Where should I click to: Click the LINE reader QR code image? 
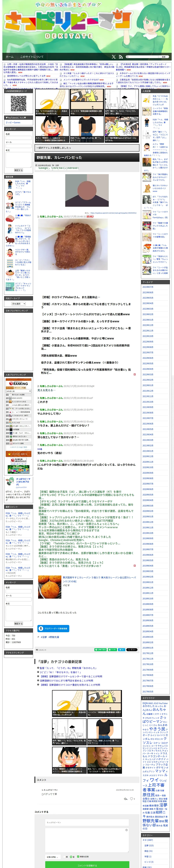coord(19,104)
